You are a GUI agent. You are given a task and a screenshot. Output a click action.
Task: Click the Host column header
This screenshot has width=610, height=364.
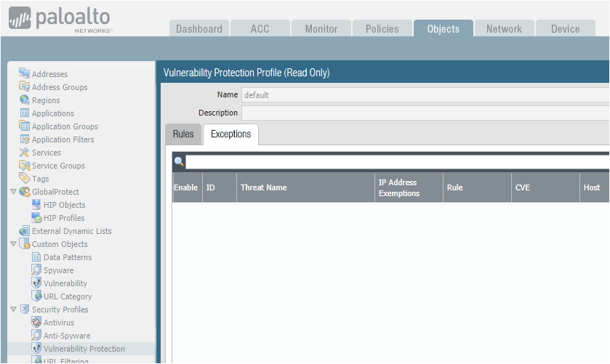(595, 187)
